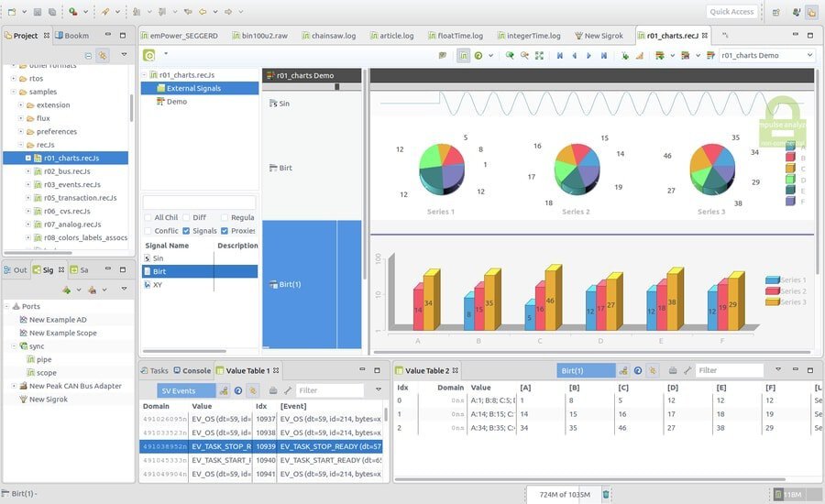Toggle the Proxies checkbox off

pyautogui.click(x=224, y=231)
